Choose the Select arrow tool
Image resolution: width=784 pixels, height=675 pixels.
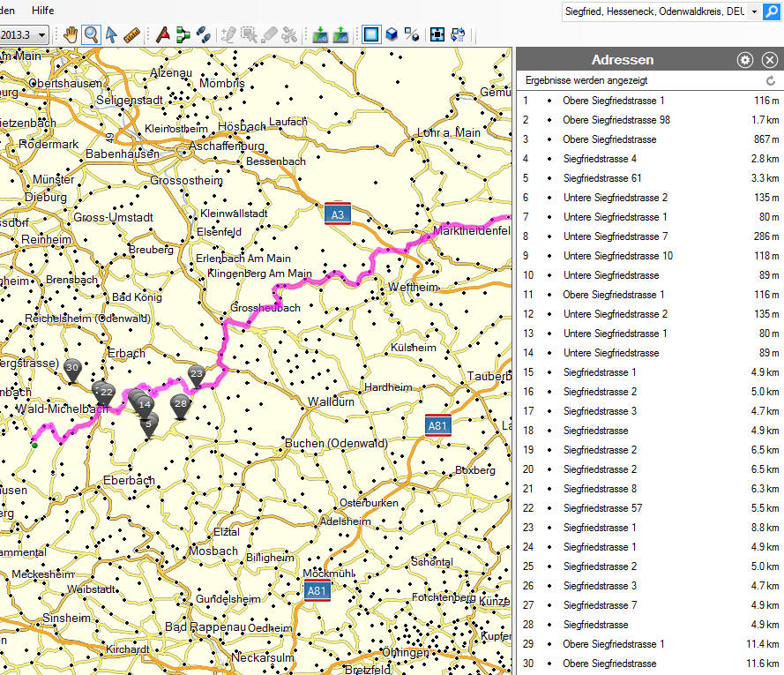112,34
